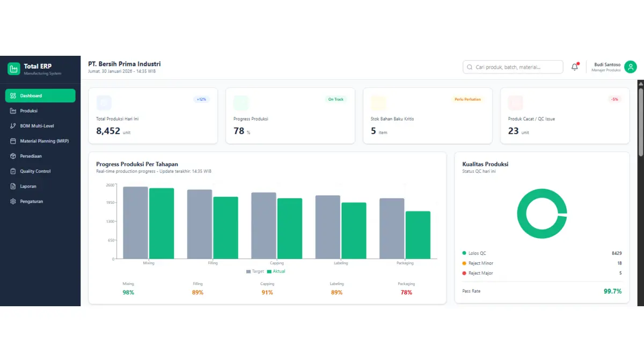The width and height of the screenshot is (644, 362).
Task: Click the Perlu Perhatian badge
Action: click(467, 99)
